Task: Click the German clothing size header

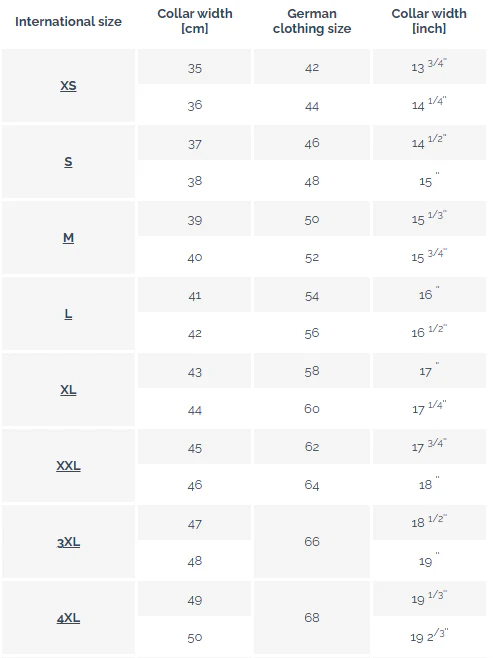Action: 312,21
